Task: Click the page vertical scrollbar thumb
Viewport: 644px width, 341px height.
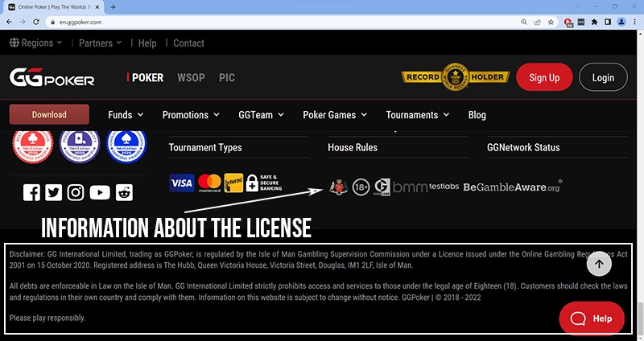Action: [641, 318]
